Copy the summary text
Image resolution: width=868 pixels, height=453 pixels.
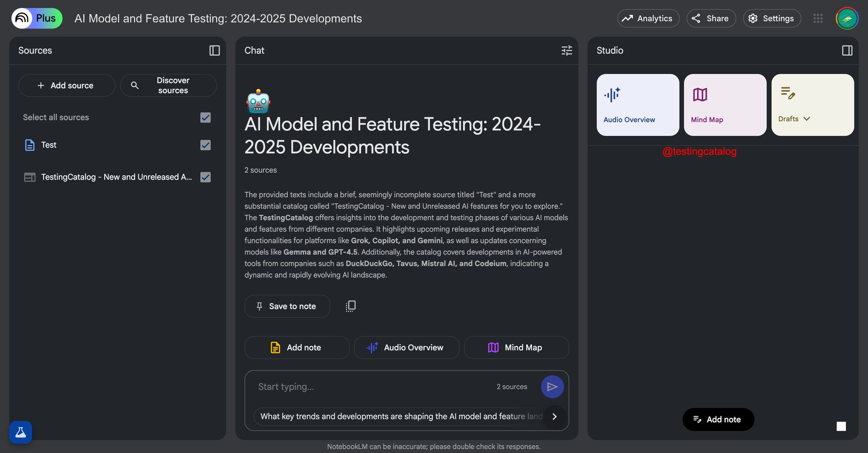click(351, 306)
